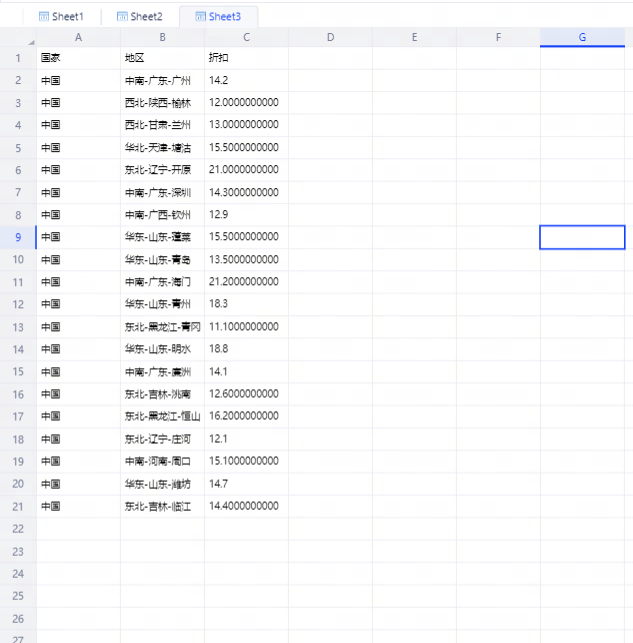This screenshot has width=633, height=643.
Task: Switch to the Sheet2 tab
Action: click(x=138, y=17)
